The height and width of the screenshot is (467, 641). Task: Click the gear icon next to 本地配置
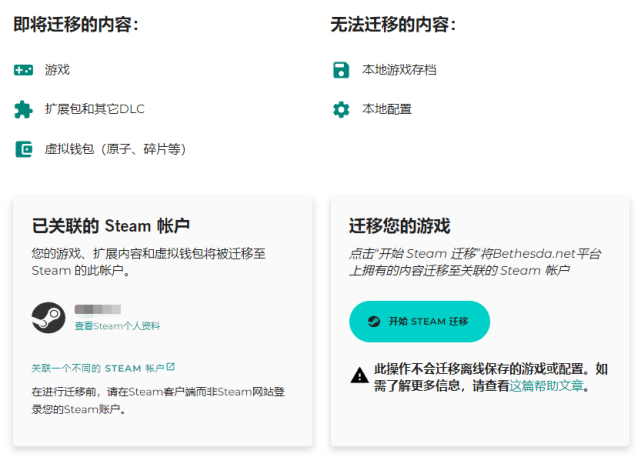[341, 110]
